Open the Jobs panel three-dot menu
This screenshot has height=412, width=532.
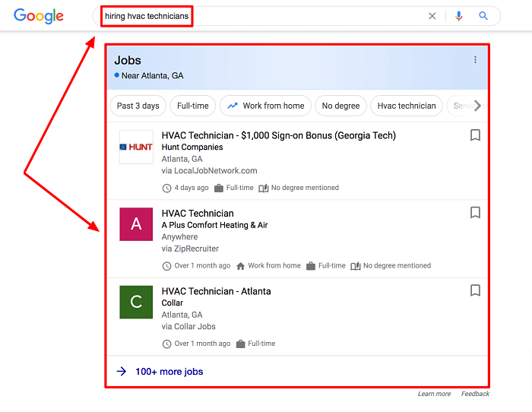[x=475, y=60]
